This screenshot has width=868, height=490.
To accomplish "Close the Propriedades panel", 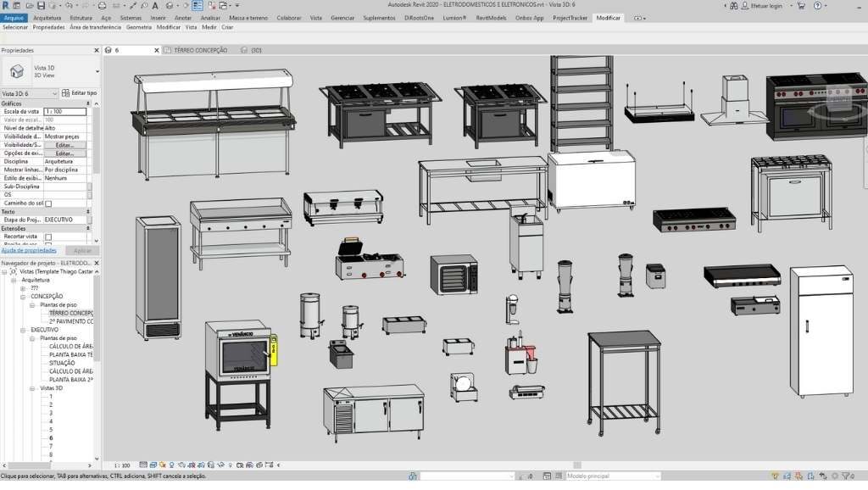I will (95, 50).
